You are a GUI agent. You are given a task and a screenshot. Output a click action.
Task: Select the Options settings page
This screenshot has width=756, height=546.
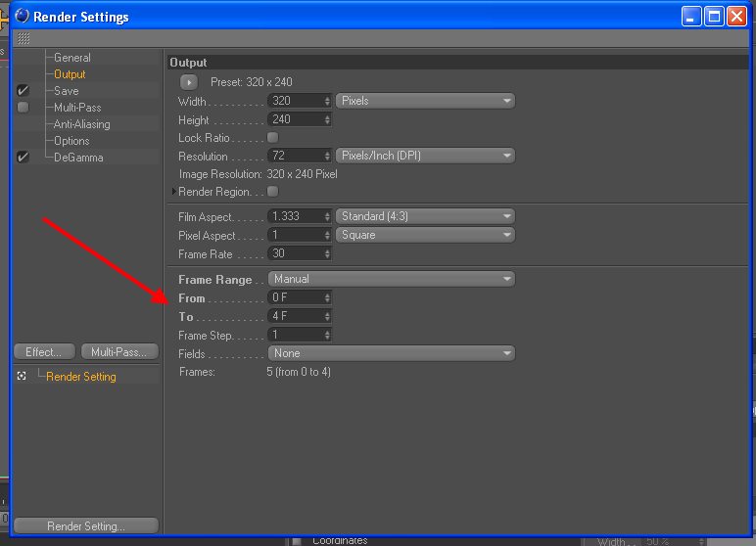(71, 141)
